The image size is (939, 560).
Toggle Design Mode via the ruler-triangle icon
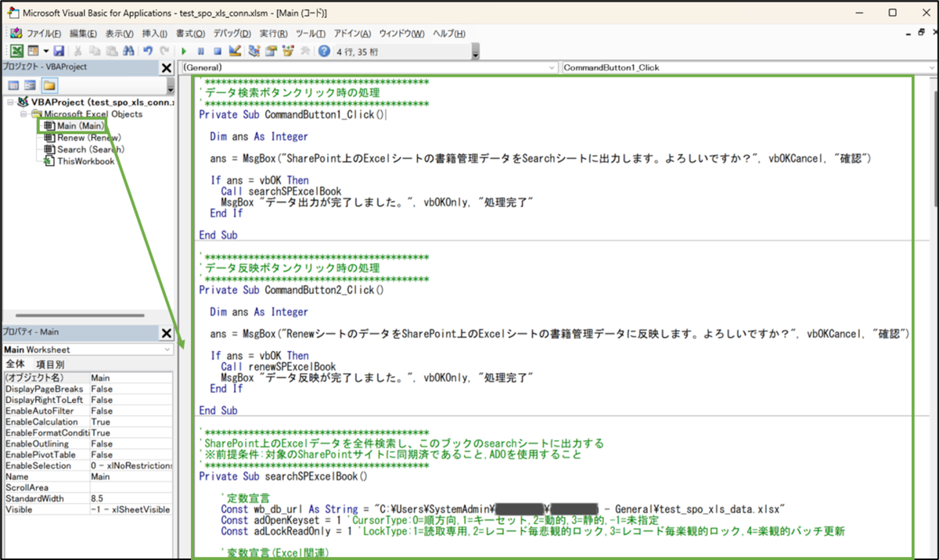[235, 51]
